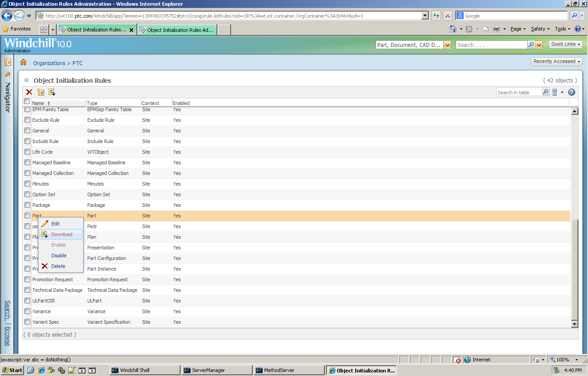Click the new rule icon with sparkle
The height and width of the screenshot is (376, 588).
coord(41,92)
